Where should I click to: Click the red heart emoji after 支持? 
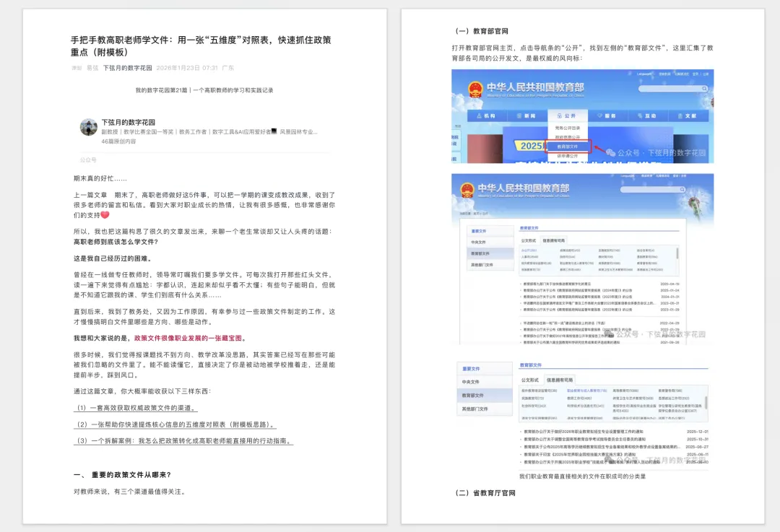(x=105, y=215)
